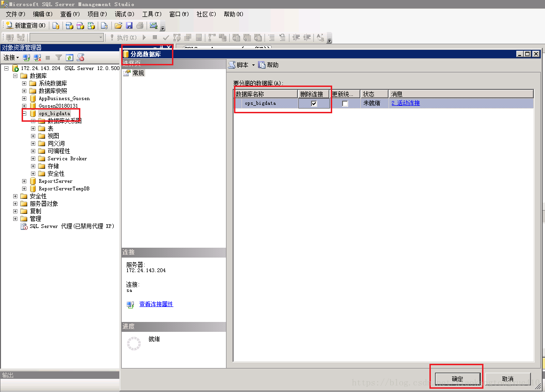This screenshot has height=392, width=545.
Task: Open the 编辑(E) menu
Action: pos(43,14)
